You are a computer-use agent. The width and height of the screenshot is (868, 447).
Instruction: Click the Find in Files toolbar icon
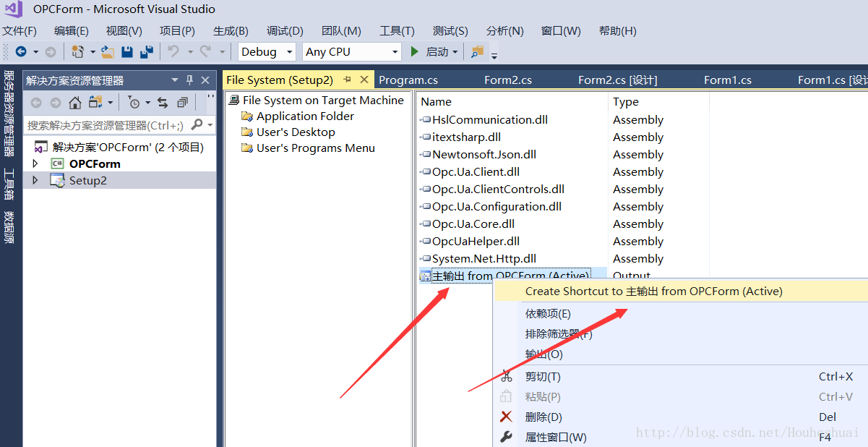click(477, 51)
